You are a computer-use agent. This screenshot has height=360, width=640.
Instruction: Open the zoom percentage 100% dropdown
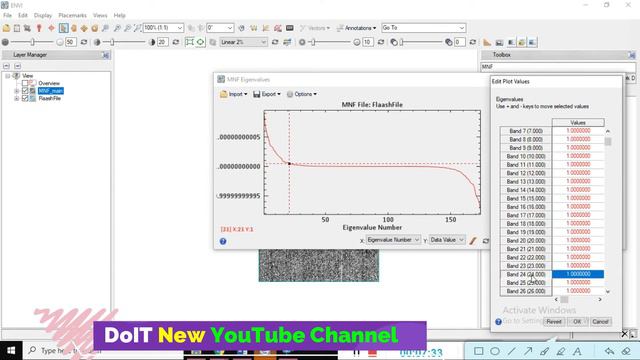pyautogui.click(x=180, y=28)
